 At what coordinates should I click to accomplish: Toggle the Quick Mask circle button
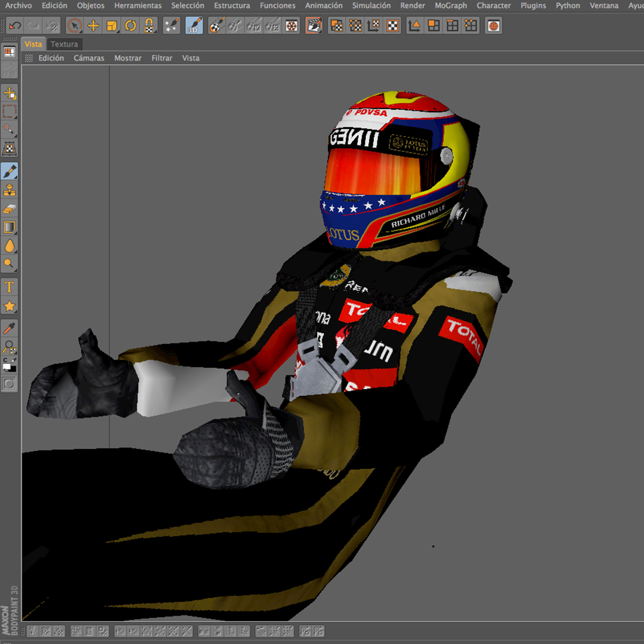[x=9, y=384]
